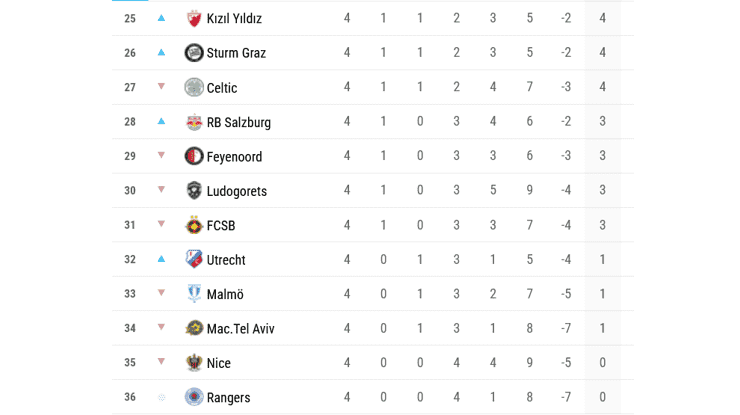Click the Kızıl Yıldız club crest

click(194, 18)
